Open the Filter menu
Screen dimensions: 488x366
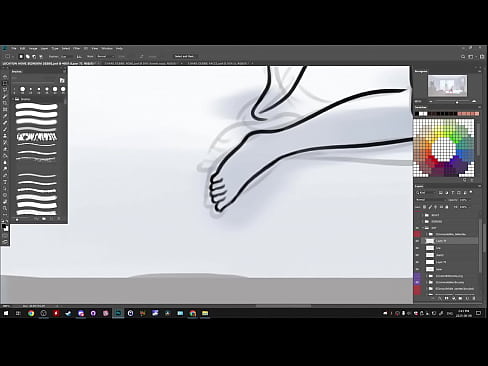tap(77, 49)
